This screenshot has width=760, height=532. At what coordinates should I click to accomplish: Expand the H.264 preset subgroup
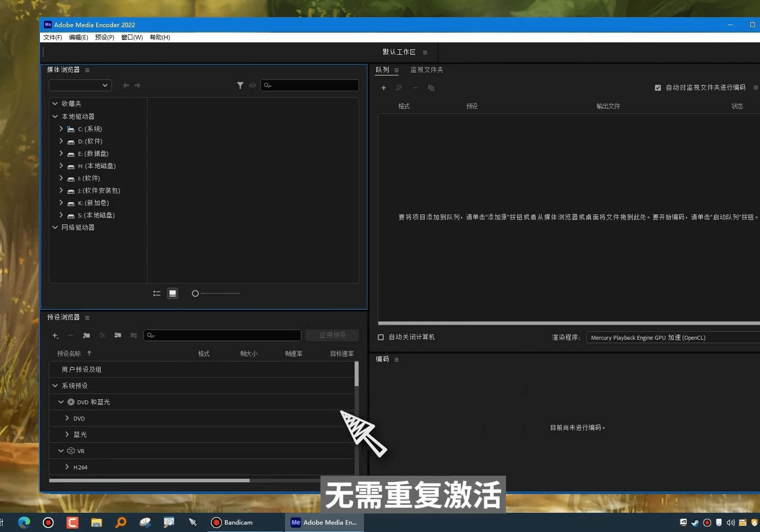tap(67, 467)
